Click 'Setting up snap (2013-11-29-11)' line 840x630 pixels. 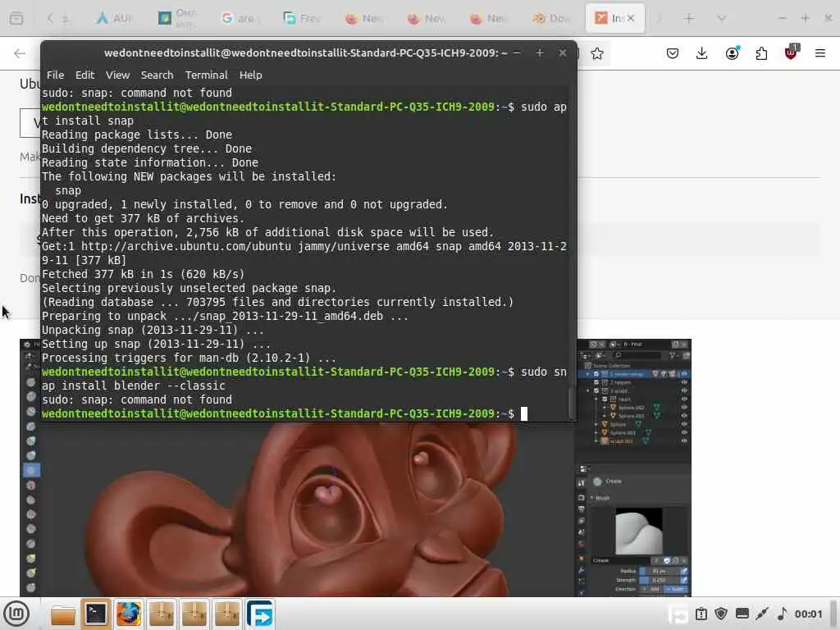click(x=157, y=344)
